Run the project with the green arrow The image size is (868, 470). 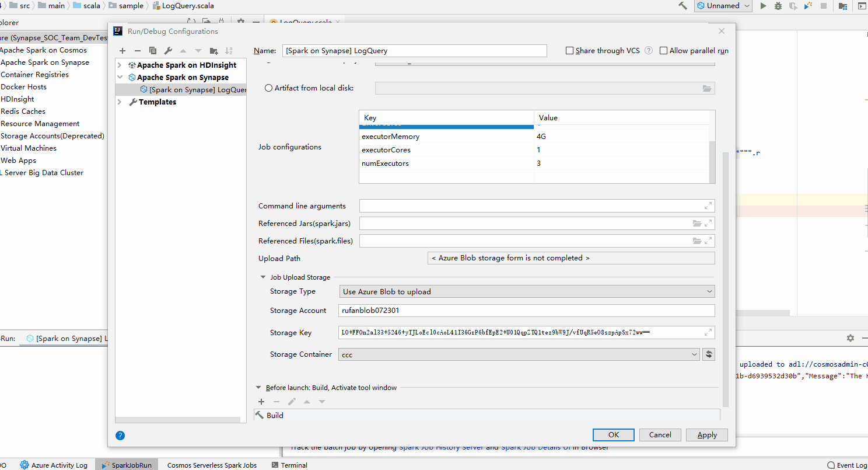764,5
